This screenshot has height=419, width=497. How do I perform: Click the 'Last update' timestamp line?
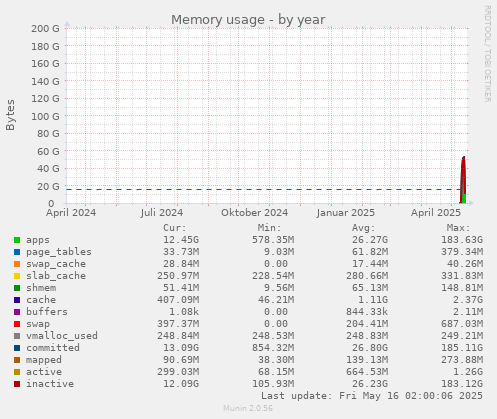372,396
